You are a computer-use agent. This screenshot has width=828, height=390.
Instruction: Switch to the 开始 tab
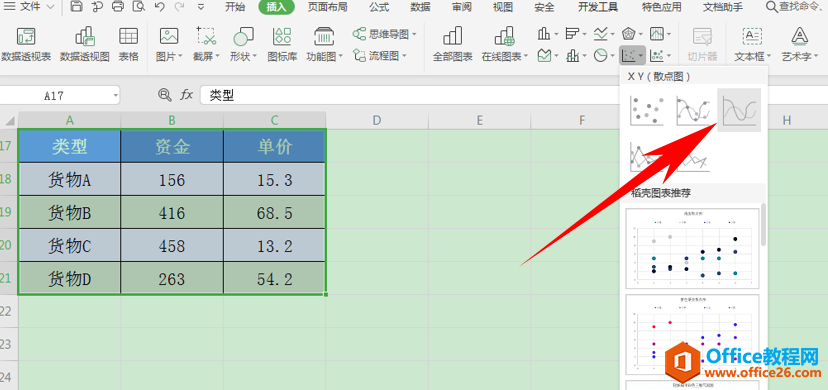[235, 7]
